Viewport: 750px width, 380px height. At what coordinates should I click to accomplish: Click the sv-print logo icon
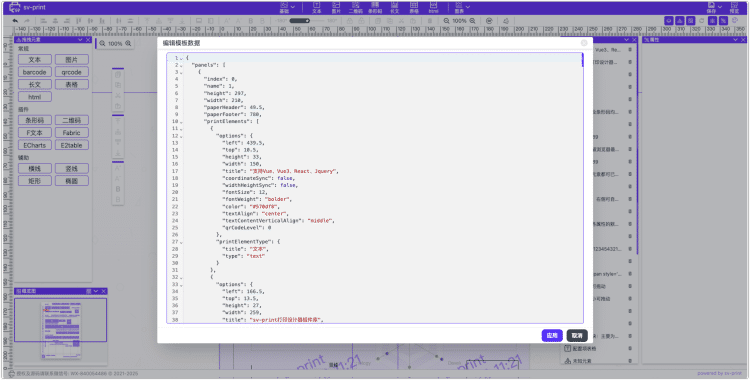(x=15, y=7)
